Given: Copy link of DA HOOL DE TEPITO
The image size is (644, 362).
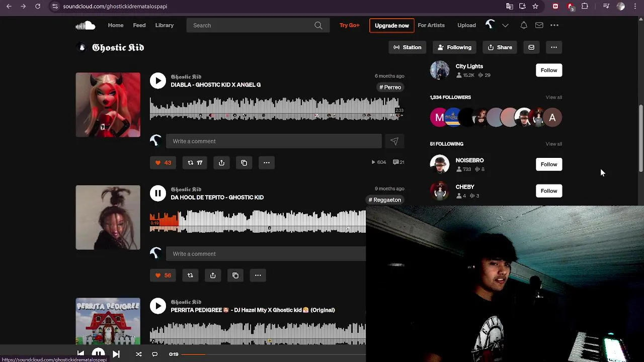Looking at the screenshot, I should pos(235,275).
